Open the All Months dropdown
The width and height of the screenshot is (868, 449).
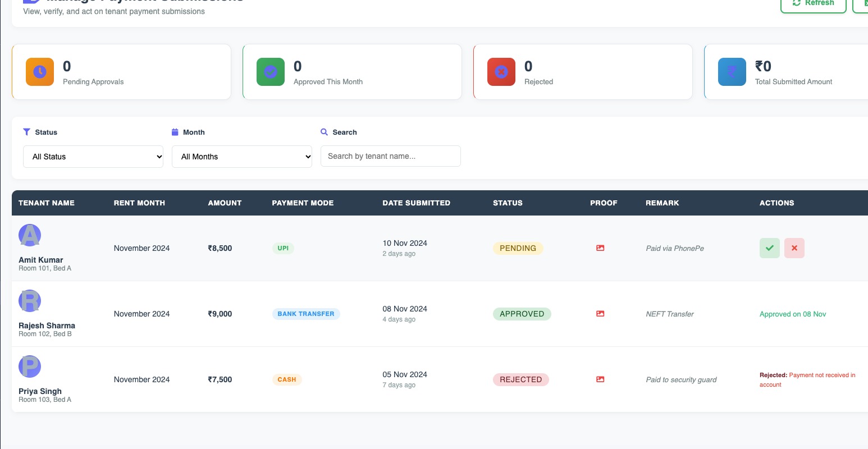242,157
